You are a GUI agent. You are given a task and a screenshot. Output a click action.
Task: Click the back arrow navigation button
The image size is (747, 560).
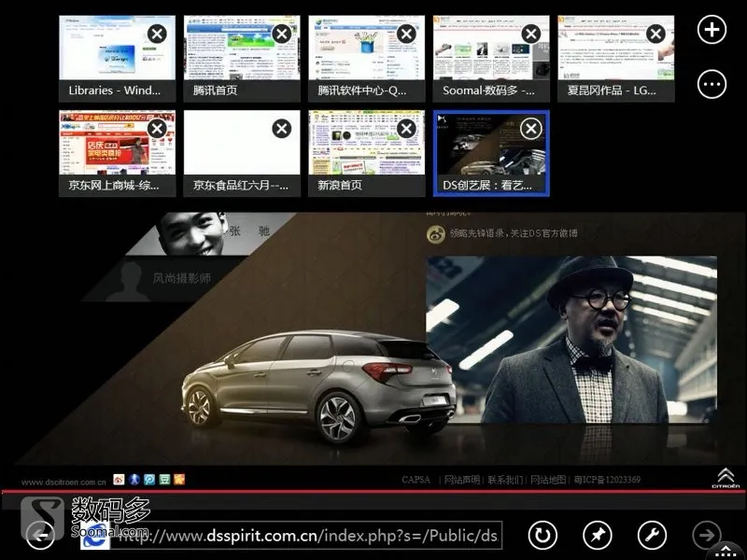click(40, 535)
